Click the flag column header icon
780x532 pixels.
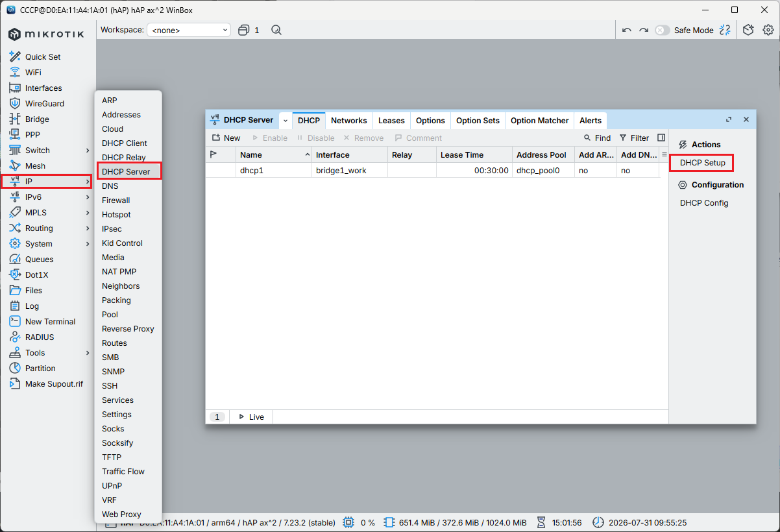tap(213, 154)
